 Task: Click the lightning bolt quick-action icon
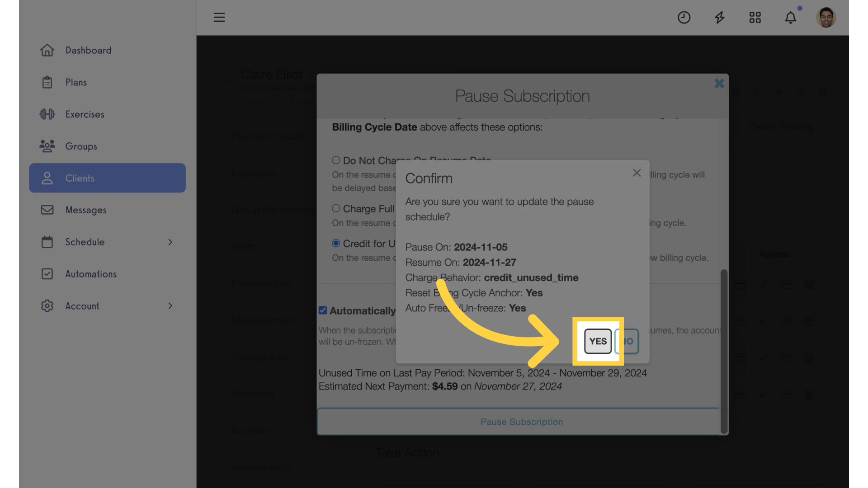[720, 17]
